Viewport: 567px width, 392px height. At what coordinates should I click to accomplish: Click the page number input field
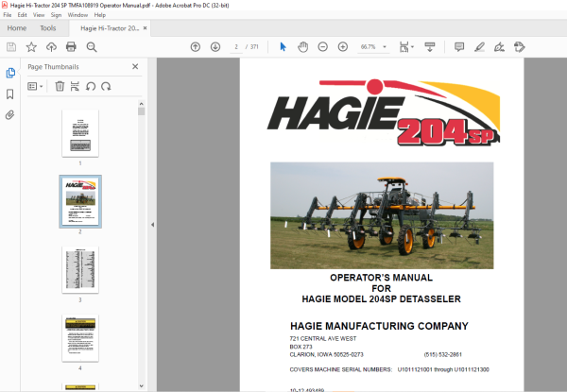(x=236, y=47)
